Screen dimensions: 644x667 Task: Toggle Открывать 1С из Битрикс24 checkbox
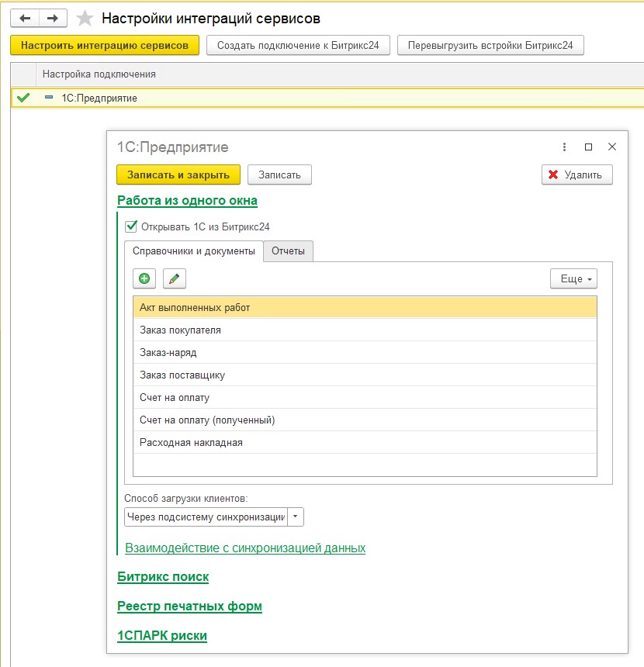point(131,226)
